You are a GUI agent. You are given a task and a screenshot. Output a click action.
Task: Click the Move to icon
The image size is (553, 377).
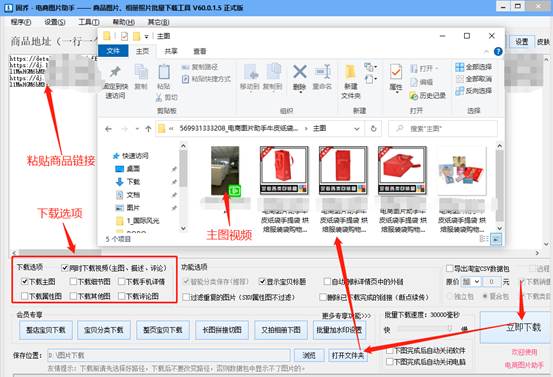click(250, 72)
